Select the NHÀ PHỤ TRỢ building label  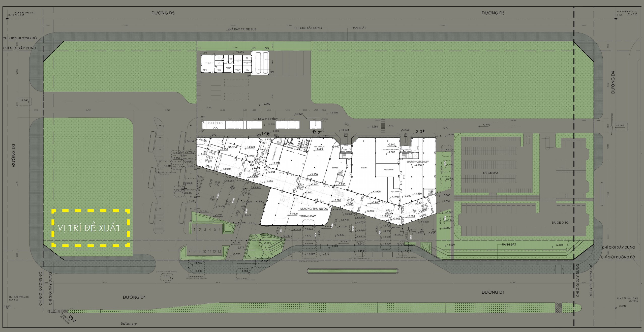click(x=267, y=119)
